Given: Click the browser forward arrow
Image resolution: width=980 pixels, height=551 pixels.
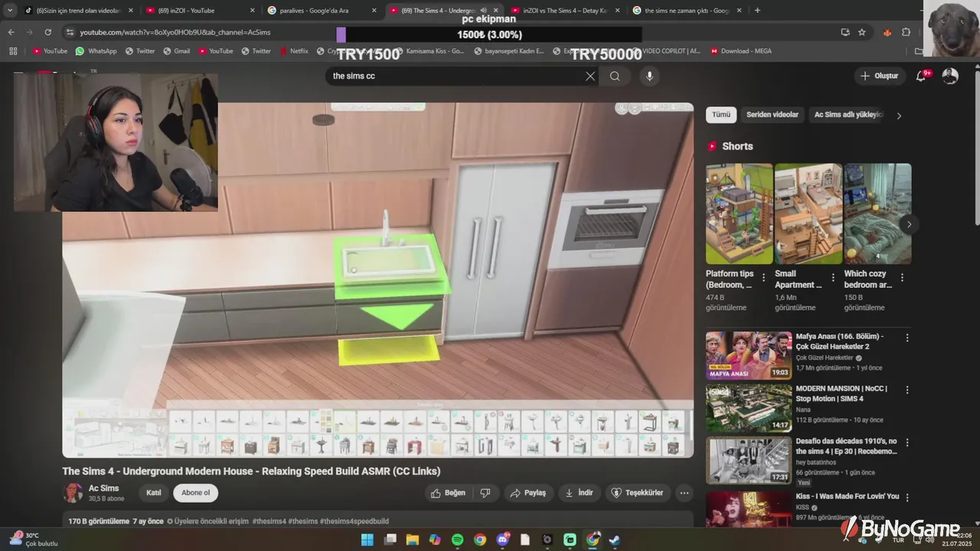Looking at the screenshot, I should click(x=29, y=32).
